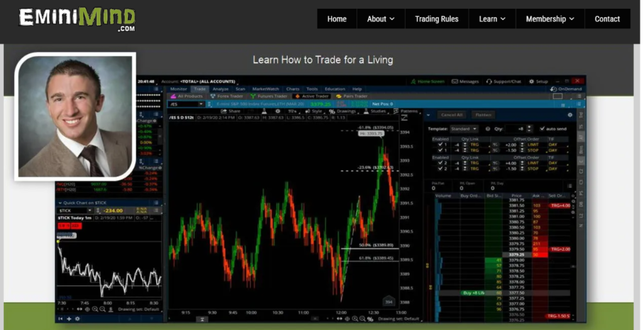Click the main chart zoom-in magnifier
The image size is (644, 330).
point(355,319)
